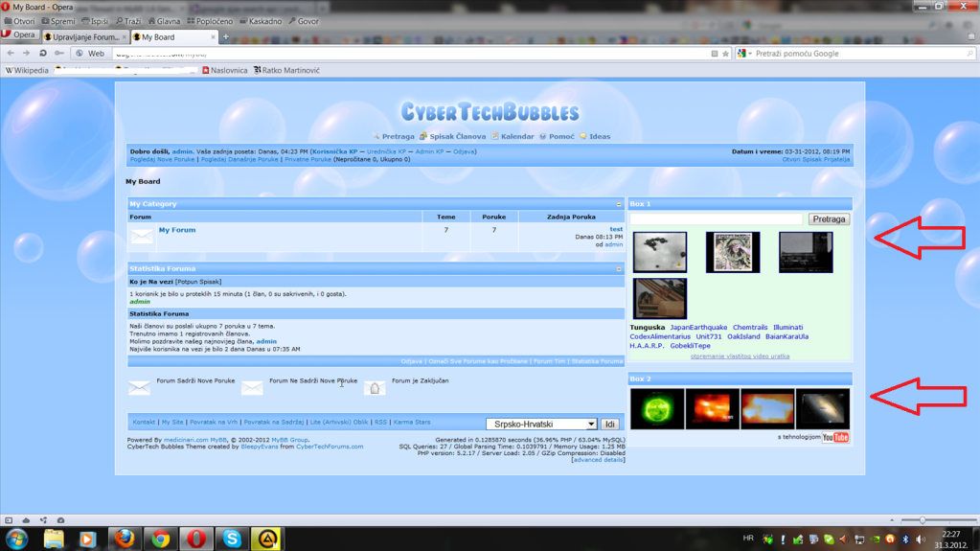
Task: Bookmark the page with the star icon
Action: (725, 54)
